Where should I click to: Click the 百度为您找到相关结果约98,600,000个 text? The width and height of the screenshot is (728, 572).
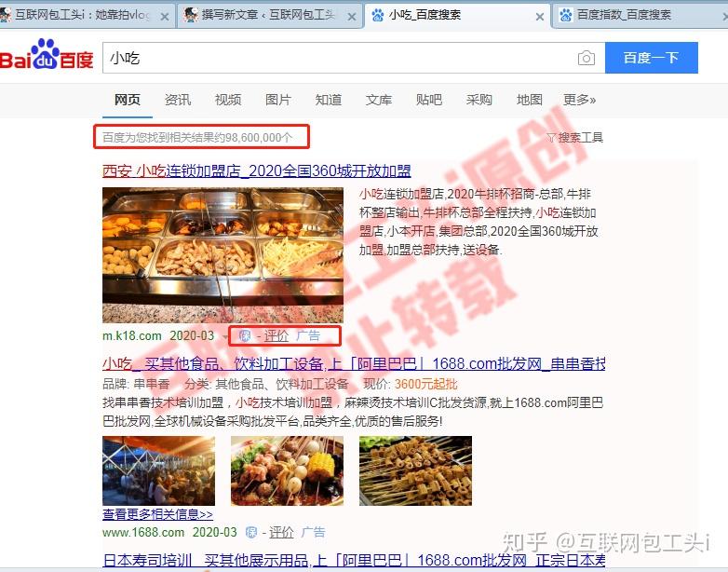(x=197, y=138)
